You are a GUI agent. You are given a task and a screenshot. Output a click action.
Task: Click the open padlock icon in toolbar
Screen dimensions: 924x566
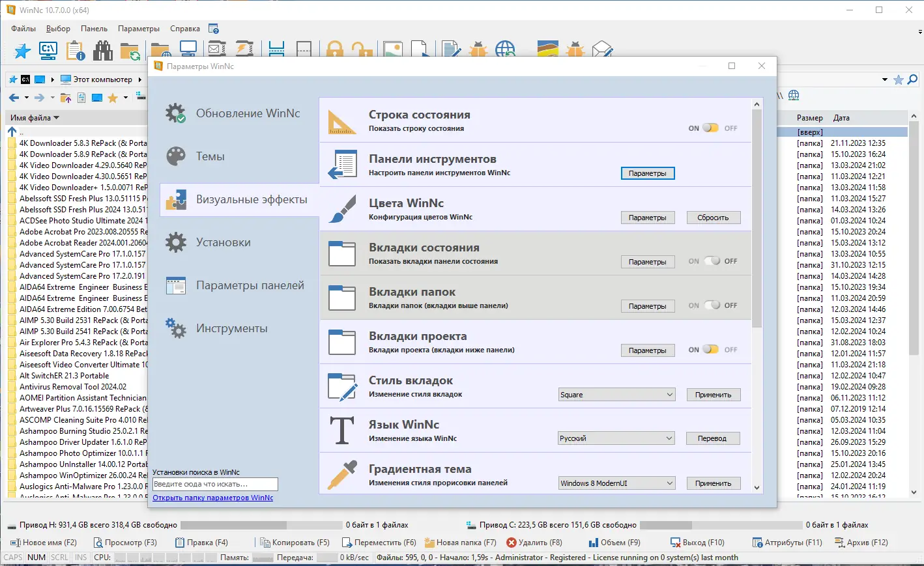pos(362,50)
